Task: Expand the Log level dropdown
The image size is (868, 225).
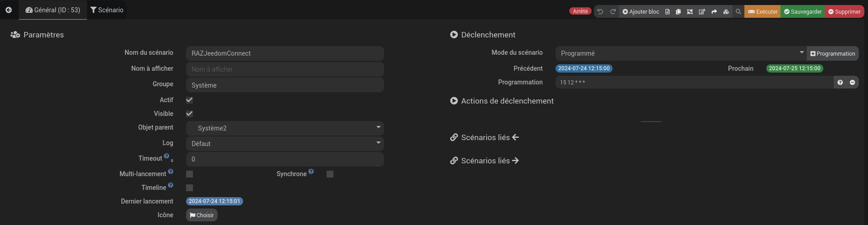Action: pos(285,143)
